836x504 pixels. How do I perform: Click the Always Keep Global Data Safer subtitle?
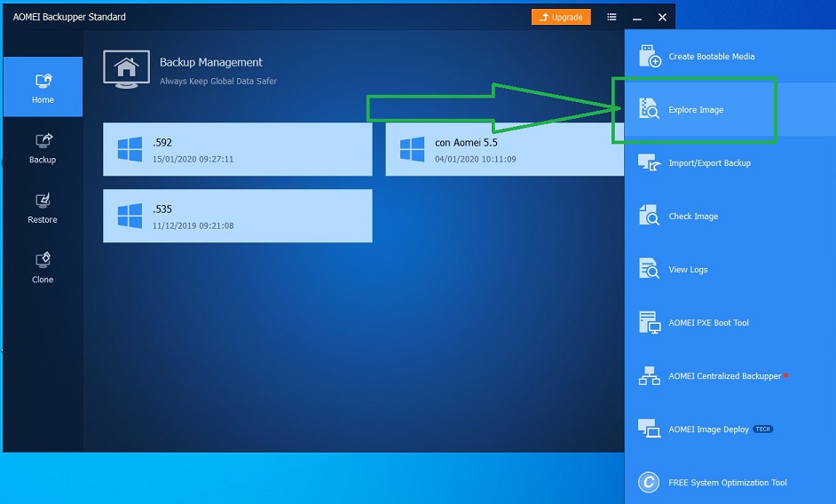218,81
